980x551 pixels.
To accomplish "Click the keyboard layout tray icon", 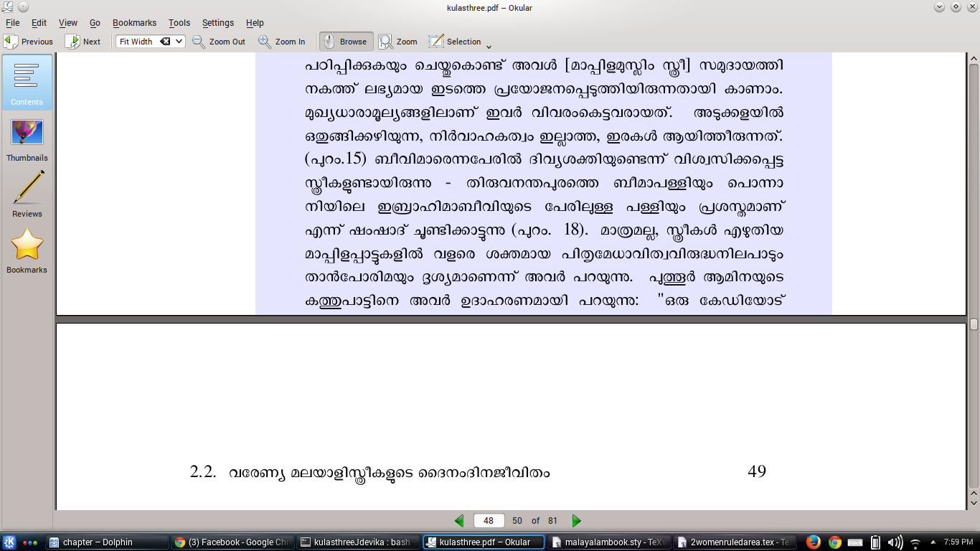I will coord(855,542).
